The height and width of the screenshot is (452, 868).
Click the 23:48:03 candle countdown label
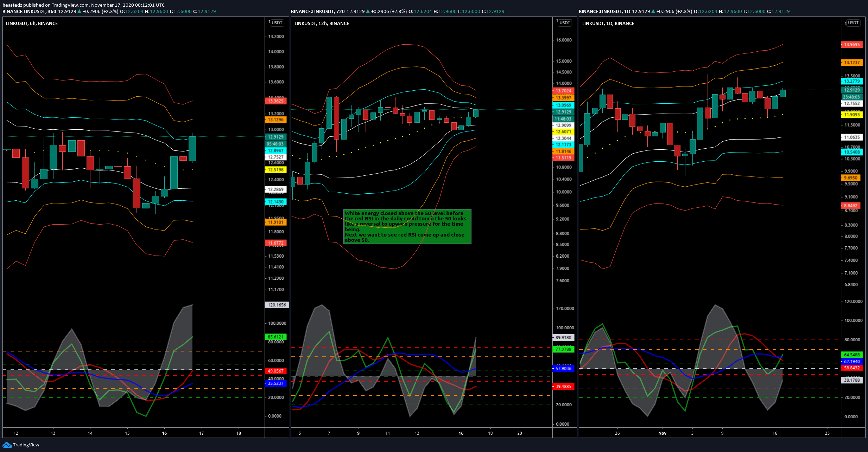coord(852,97)
